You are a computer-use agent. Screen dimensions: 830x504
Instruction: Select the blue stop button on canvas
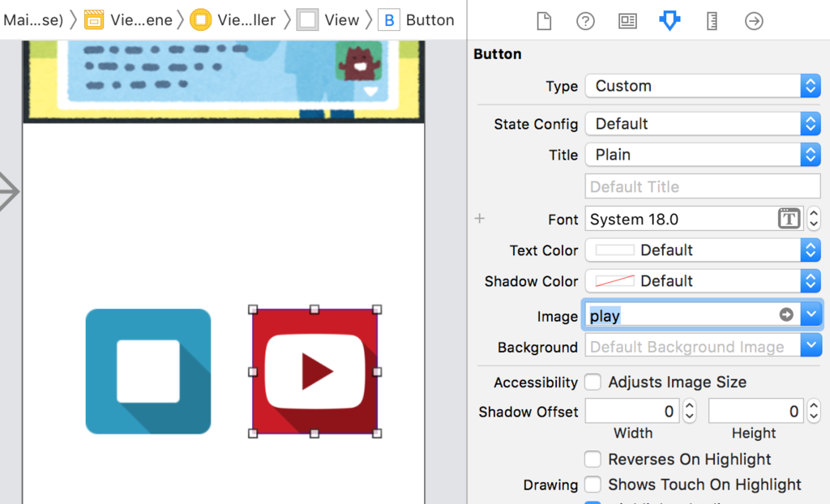pos(148,371)
